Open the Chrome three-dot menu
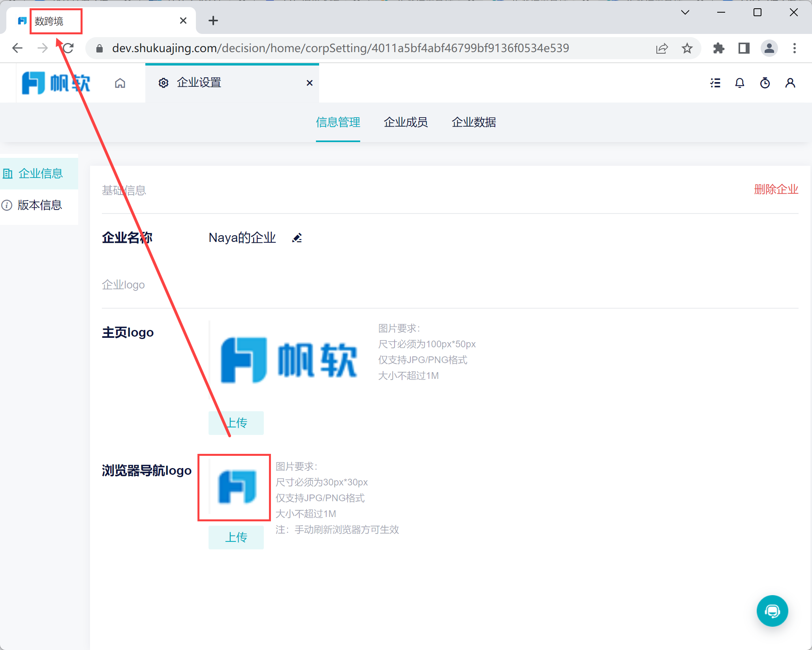 (x=795, y=48)
